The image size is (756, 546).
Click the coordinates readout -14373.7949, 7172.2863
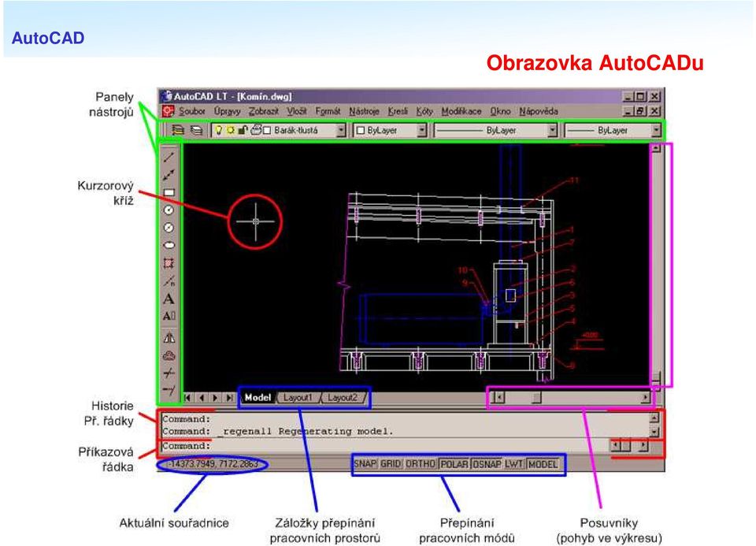coord(212,464)
